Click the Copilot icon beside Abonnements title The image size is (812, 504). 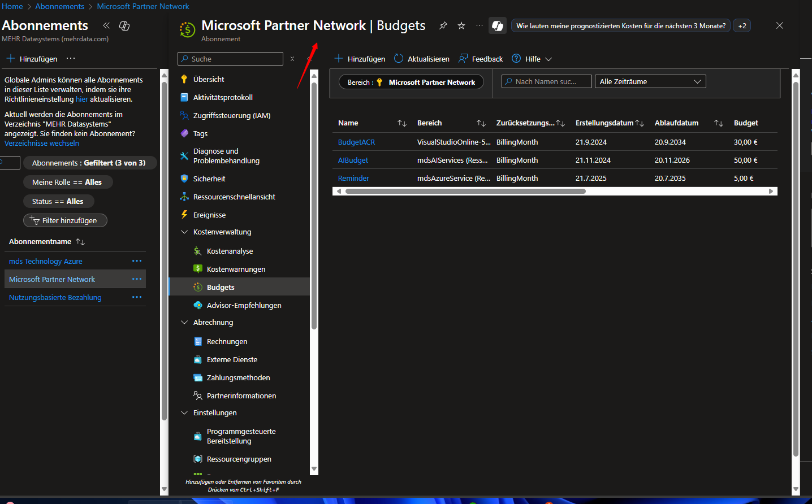pos(124,25)
